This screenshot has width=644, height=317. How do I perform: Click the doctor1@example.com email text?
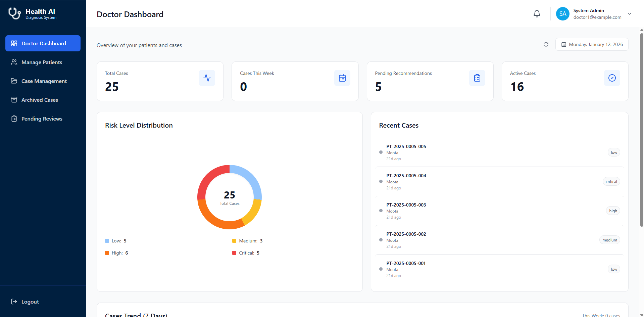click(x=597, y=17)
